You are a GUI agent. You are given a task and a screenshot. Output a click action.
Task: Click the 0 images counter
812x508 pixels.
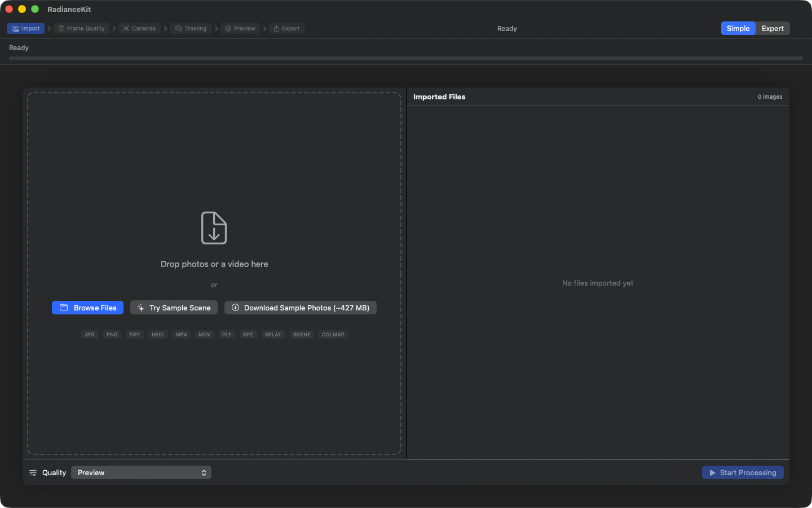tap(770, 97)
